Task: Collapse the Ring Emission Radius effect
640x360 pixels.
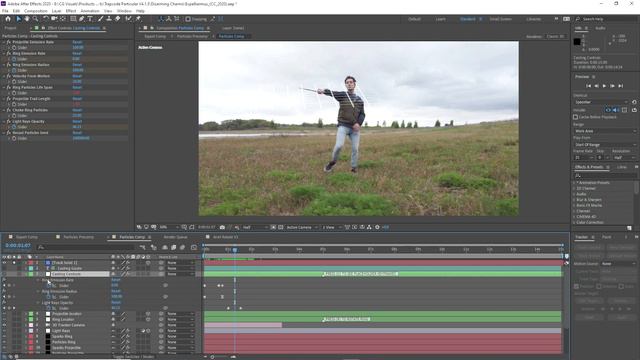Action: (4, 65)
